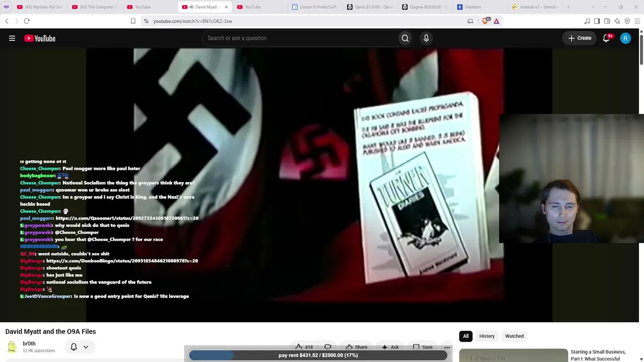Switch to the Qenis $1.61M tab
Screen dimensions: 644x362
click(x=370, y=7)
